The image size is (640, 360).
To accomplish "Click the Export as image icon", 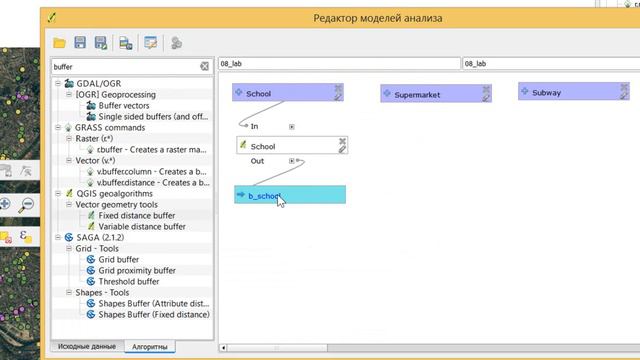I will click(125, 43).
